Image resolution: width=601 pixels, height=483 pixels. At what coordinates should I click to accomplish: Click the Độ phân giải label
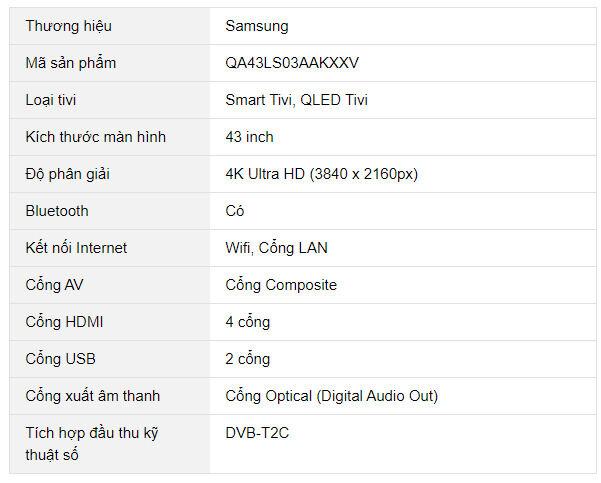[x=67, y=174]
